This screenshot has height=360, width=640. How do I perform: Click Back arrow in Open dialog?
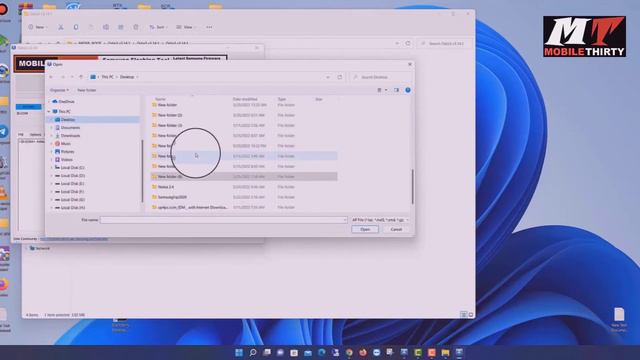pos(51,77)
